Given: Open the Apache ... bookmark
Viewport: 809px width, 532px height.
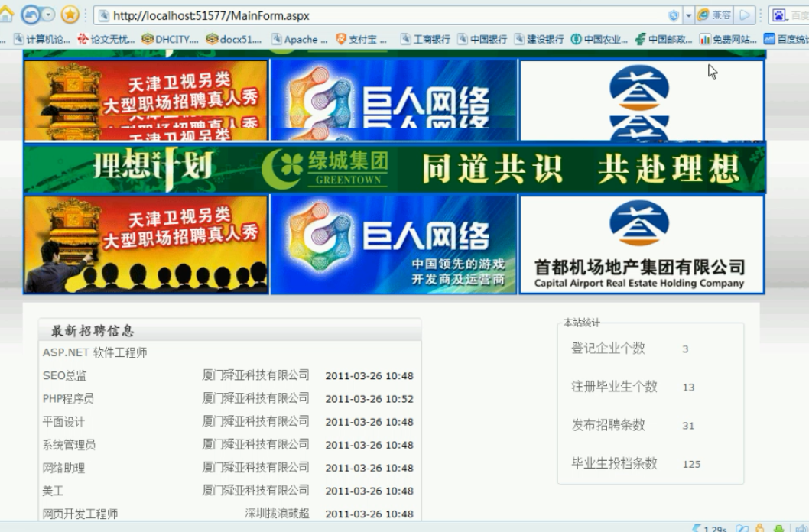Looking at the screenshot, I should [x=300, y=39].
